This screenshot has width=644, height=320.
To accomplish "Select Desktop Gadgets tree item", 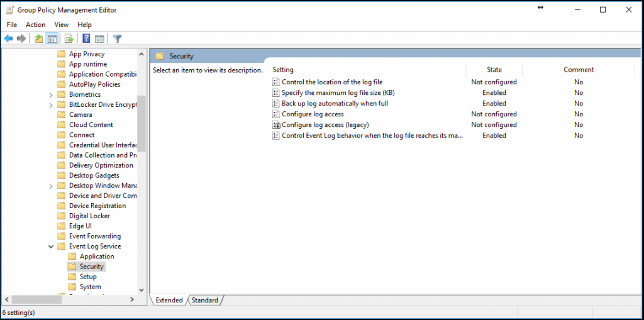I will (94, 175).
